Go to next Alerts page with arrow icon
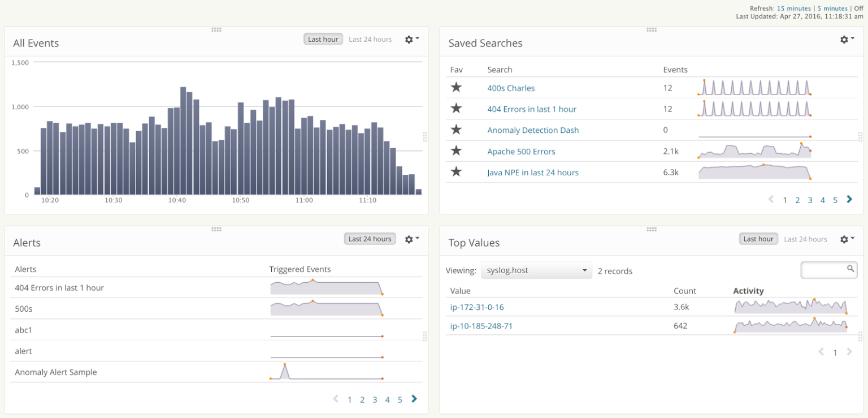The image size is (868, 418). [414, 399]
